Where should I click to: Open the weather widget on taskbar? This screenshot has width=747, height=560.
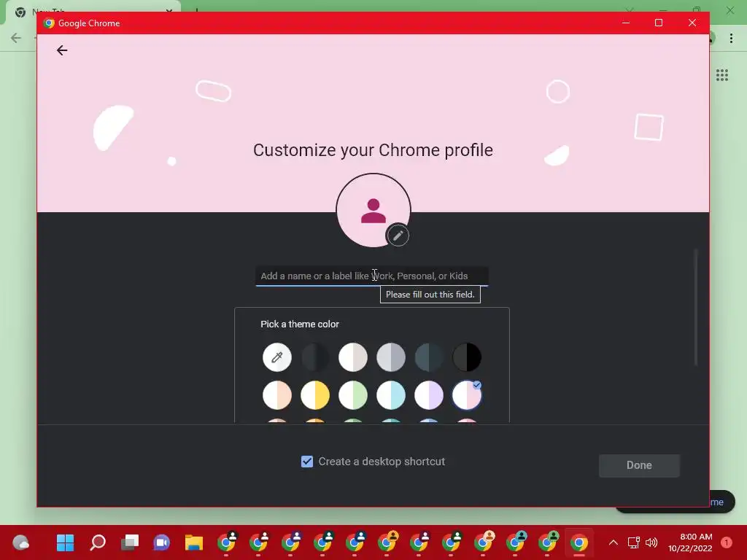pos(20,542)
